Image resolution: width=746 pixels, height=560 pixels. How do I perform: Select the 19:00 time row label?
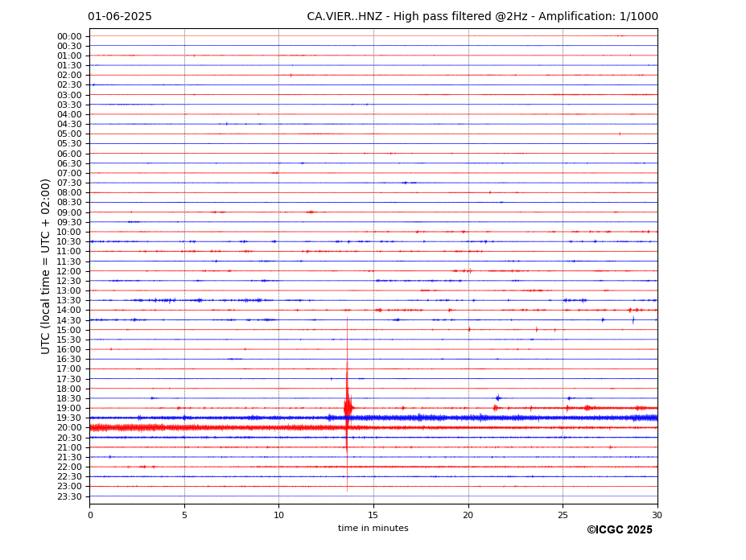[x=69, y=409]
